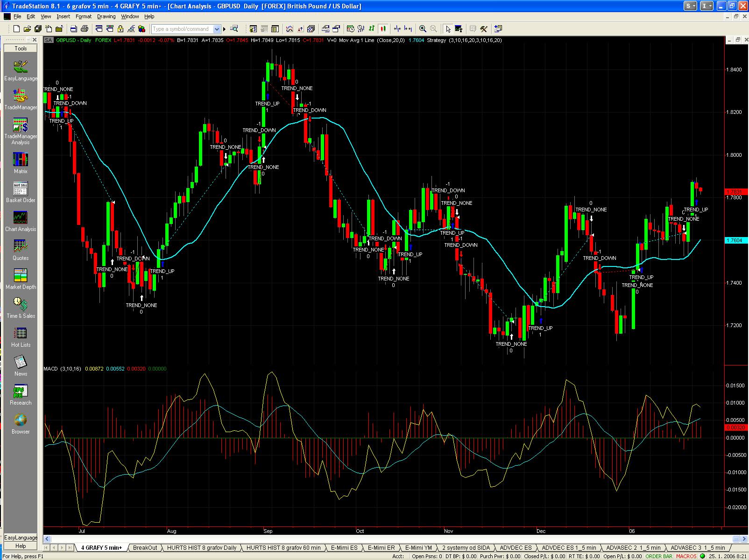Close the Tools sidebar panel
Viewport: 749px width, 560px height.
[35, 40]
